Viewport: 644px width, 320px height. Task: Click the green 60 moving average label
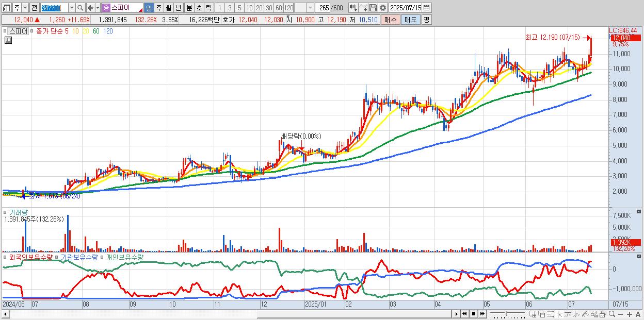tap(96, 31)
